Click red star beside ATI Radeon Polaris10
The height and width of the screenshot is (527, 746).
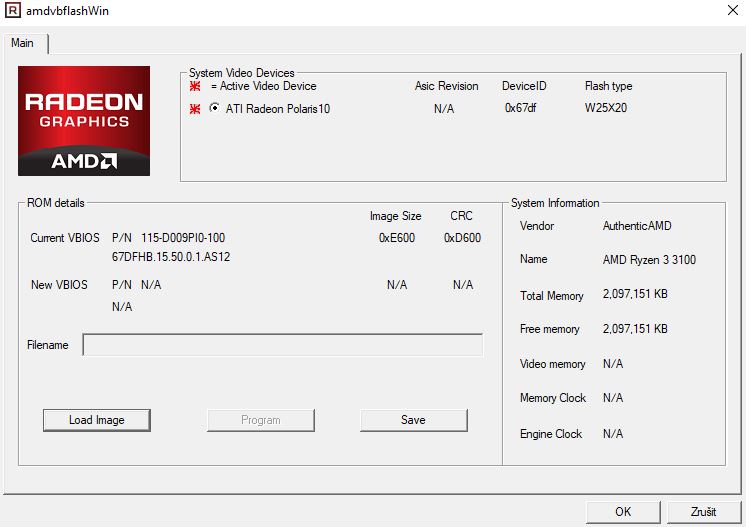[195, 109]
